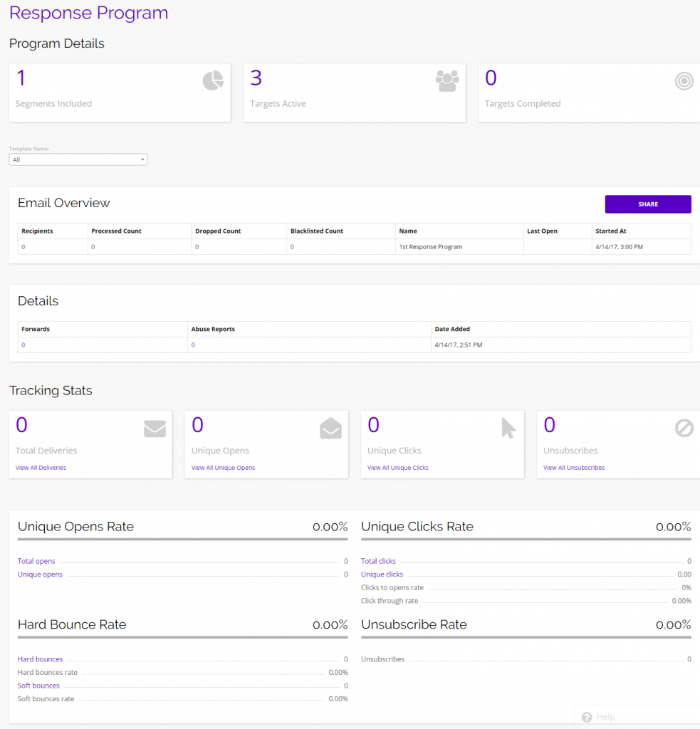Screen dimensions: 700x729
Task: Click the blocked circle icon on Unsubscribes card
Action: (x=684, y=427)
